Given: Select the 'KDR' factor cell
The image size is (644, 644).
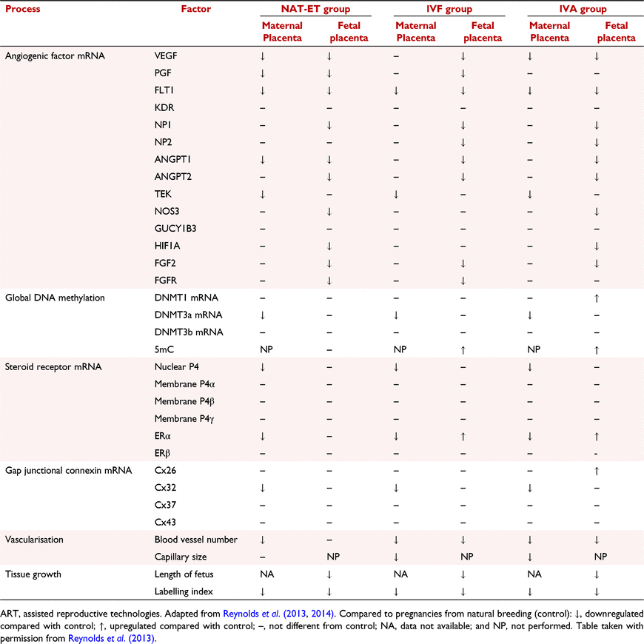Looking at the screenshot, I should click(x=164, y=107).
